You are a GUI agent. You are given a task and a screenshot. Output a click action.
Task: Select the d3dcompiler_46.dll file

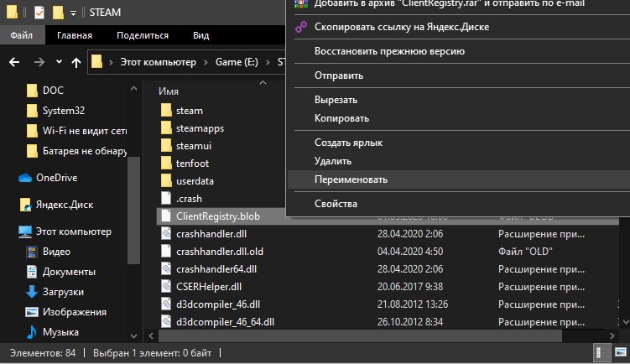pyautogui.click(x=218, y=304)
